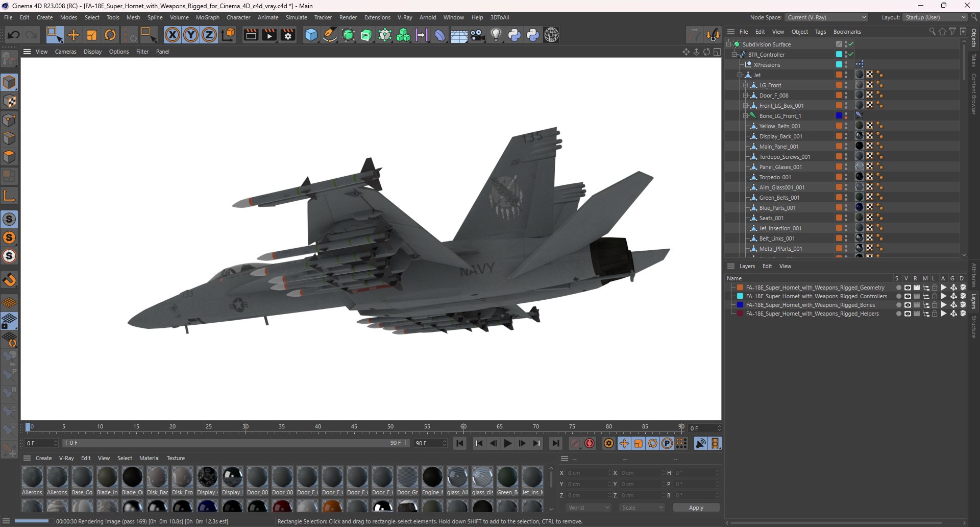Click the first Snap S icon
This screenshot has width=980, height=527.
10,220
